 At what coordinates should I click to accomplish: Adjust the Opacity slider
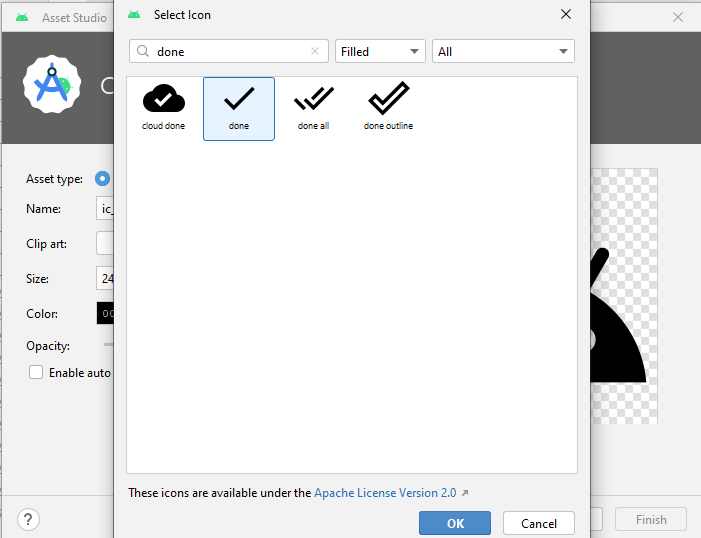[x=109, y=345]
